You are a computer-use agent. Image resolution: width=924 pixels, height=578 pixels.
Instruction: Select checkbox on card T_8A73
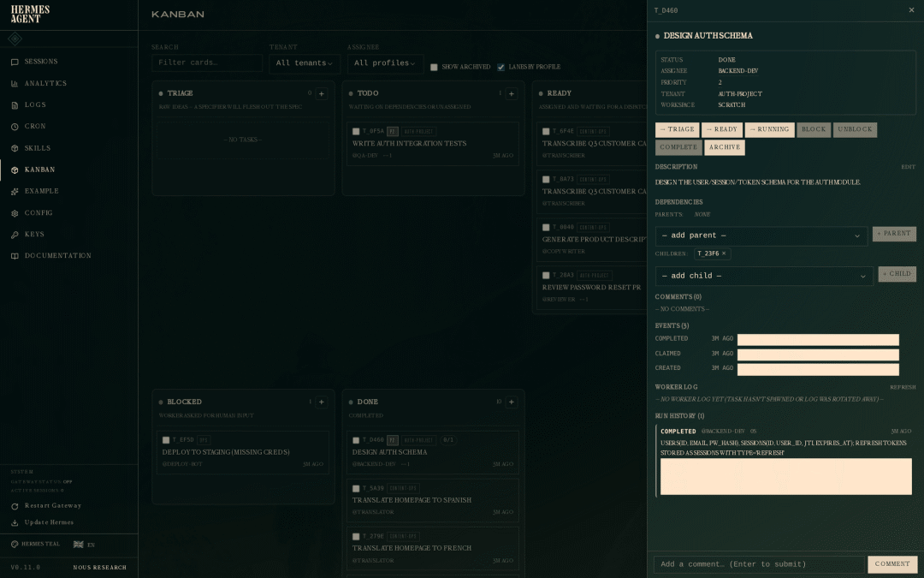pos(546,179)
